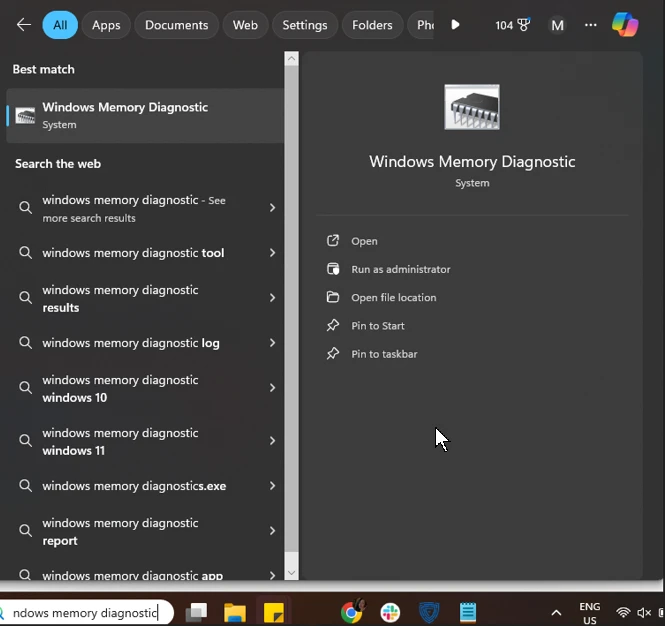Viewport: 665px width, 626px height.
Task: Open the 104 rewards points trophy
Action: (512, 25)
